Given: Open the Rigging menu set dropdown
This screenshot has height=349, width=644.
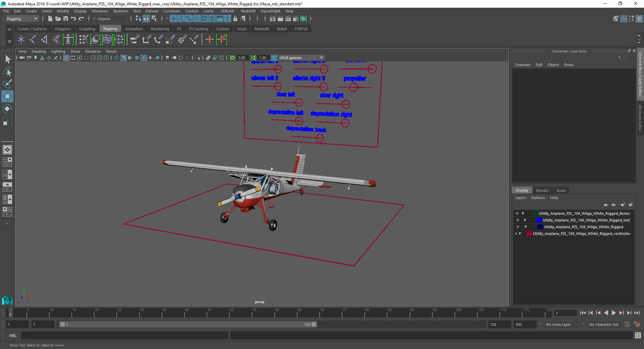Looking at the screenshot, I should coord(22,19).
